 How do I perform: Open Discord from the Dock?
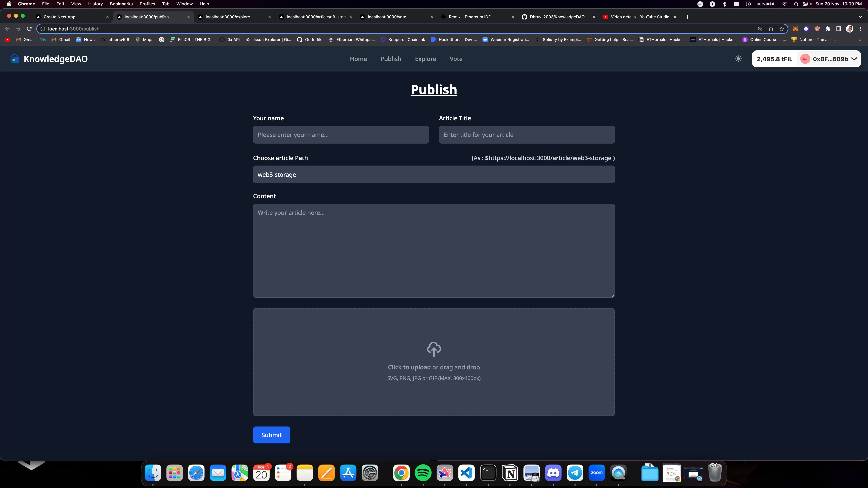click(553, 473)
